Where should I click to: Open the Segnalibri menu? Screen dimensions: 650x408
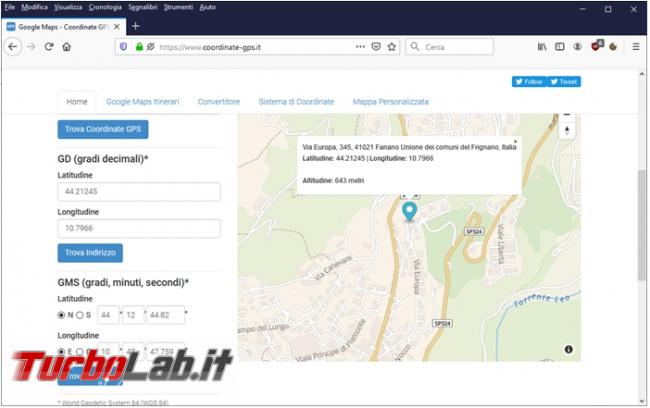[143, 7]
